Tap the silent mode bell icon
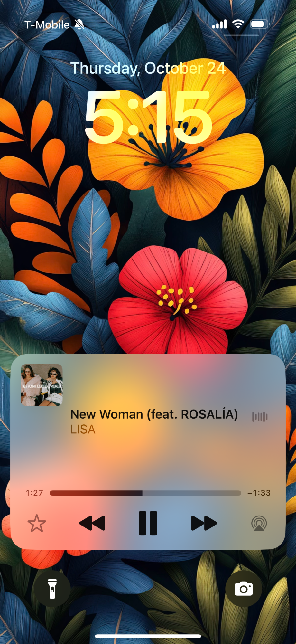The height and width of the screenshot is (644, 296). (x=79, y=24)
